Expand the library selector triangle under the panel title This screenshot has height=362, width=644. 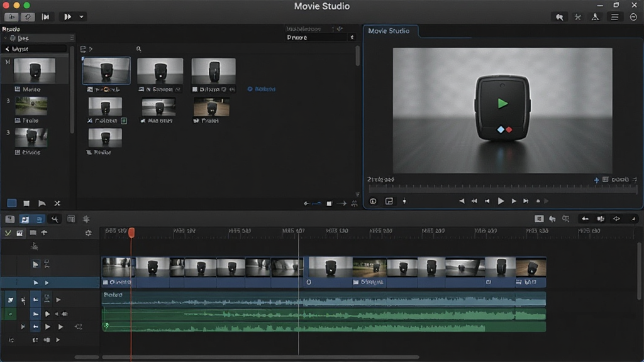(5, 38)
